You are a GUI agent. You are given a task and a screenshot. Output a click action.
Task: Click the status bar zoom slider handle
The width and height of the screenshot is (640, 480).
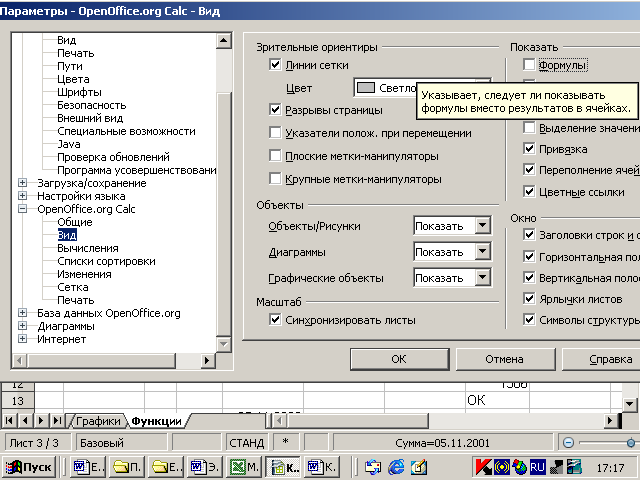(x=631, y=442)
